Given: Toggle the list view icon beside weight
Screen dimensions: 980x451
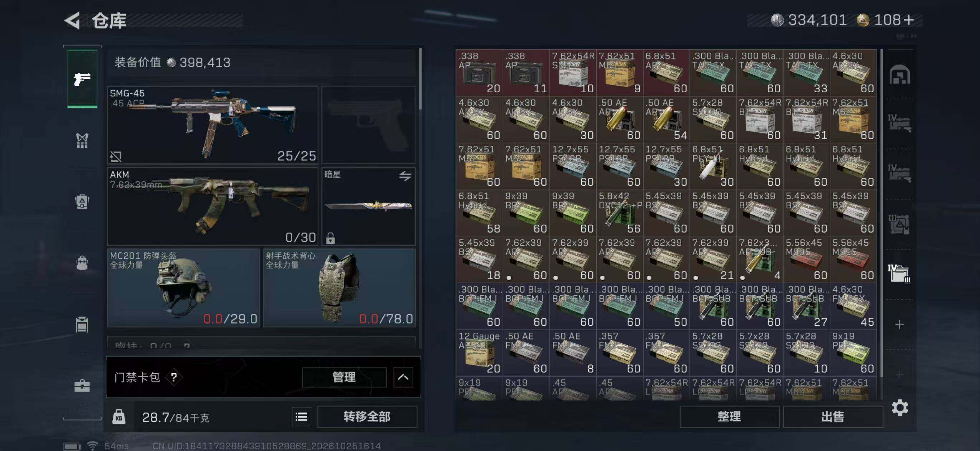Looking at the screenshot, I should click(301, 417).
